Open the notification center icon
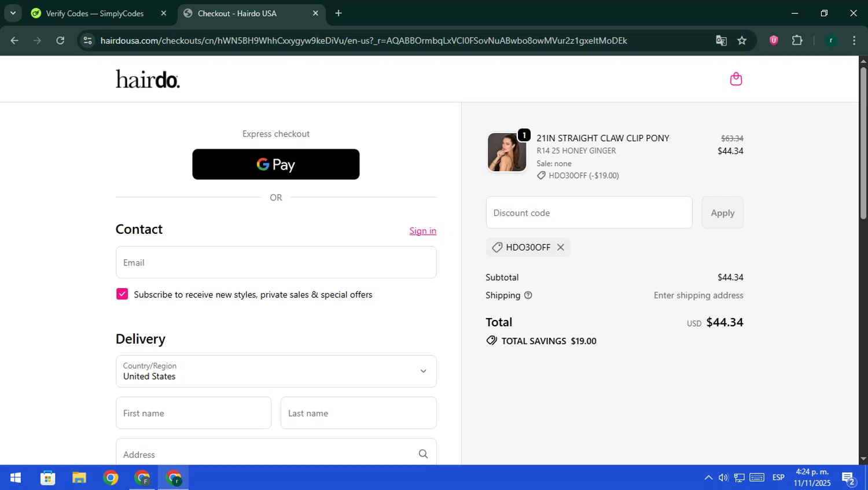 849,478
